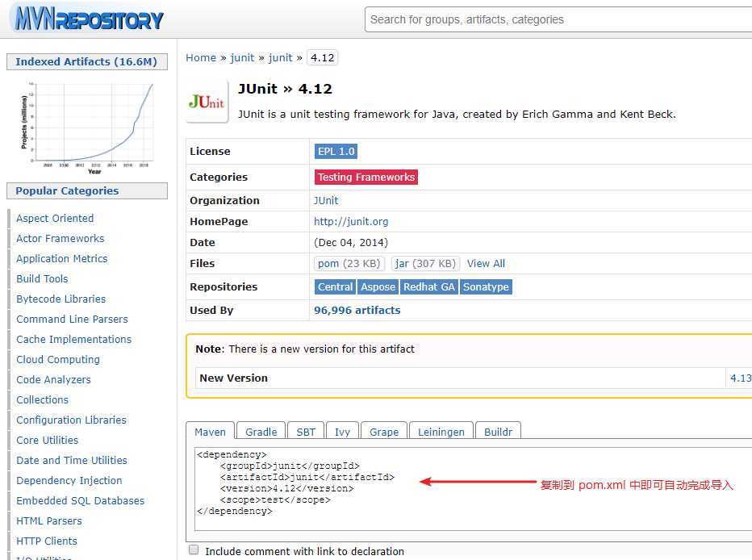Screen dimensions: 752x560
Task: Visit the JUnit organization link
Action: 326,200
